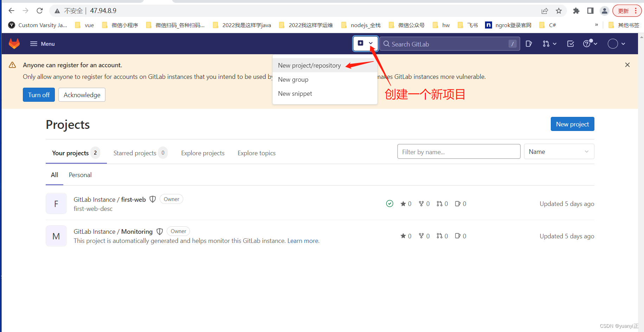Screen dimensions: 644x332
Task: Switch to Your projects tab
Action: point(76,153)
